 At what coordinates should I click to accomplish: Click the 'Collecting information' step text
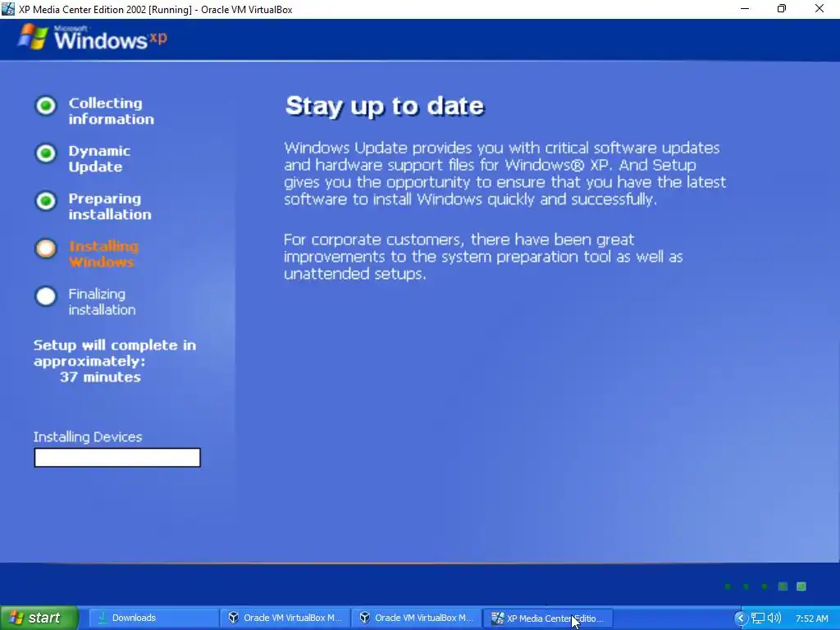pos(111,111)
